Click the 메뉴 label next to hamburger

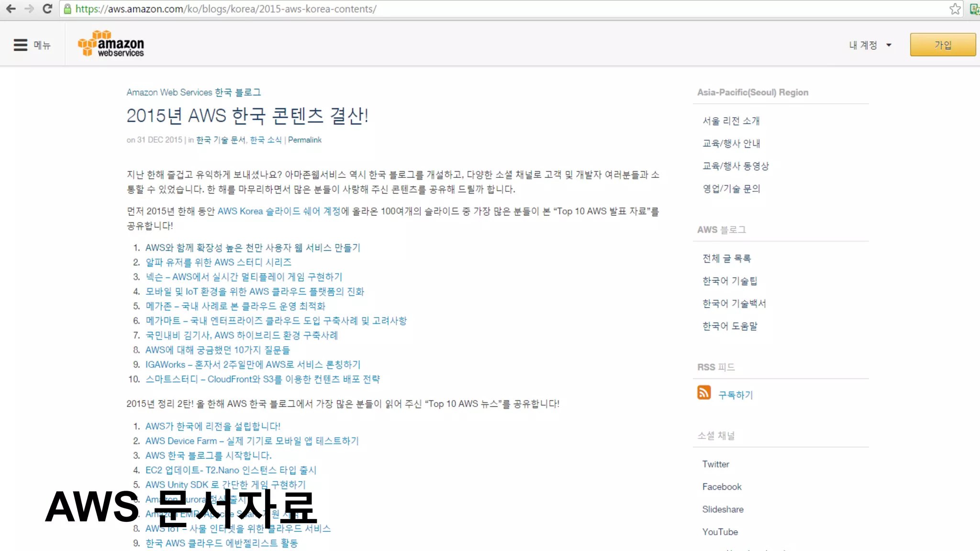pyautogui.click(x=42, y=45)
